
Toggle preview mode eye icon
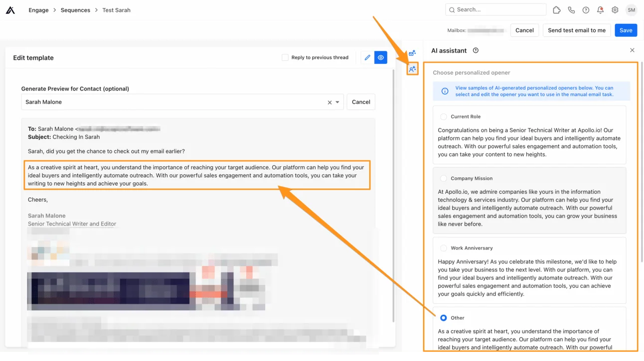coord(381,58)
